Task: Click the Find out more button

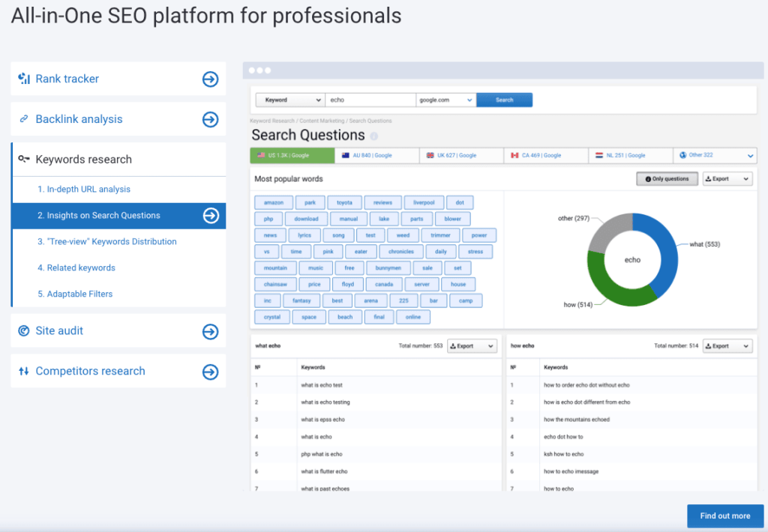Action: [x=724, y=516]
